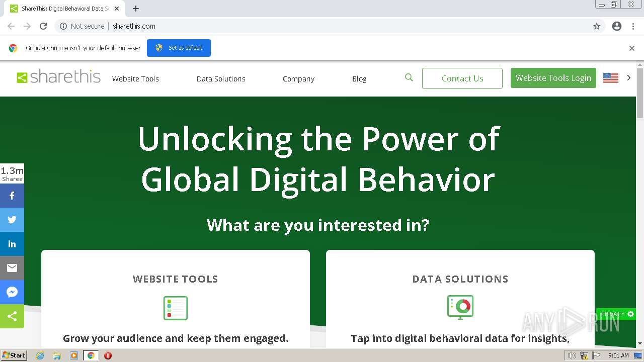Click the site search magnifier icon
The height and width of the screenshot is (362, 644).
point(409,77)
